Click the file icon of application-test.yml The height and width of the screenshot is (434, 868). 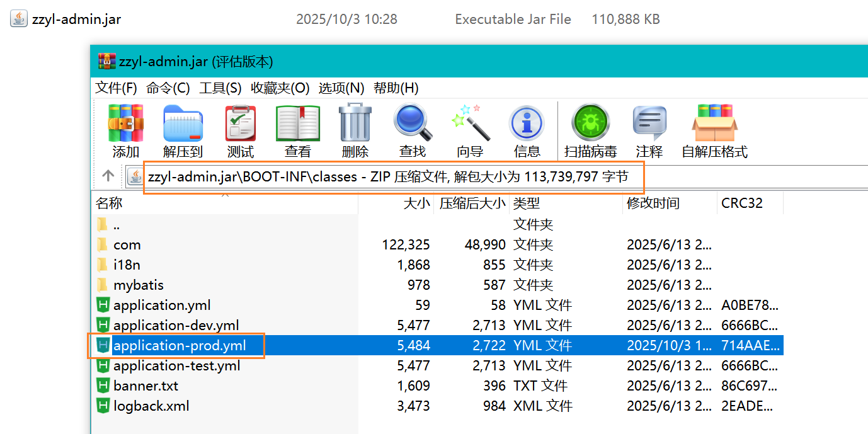click(x=103, y=365)
